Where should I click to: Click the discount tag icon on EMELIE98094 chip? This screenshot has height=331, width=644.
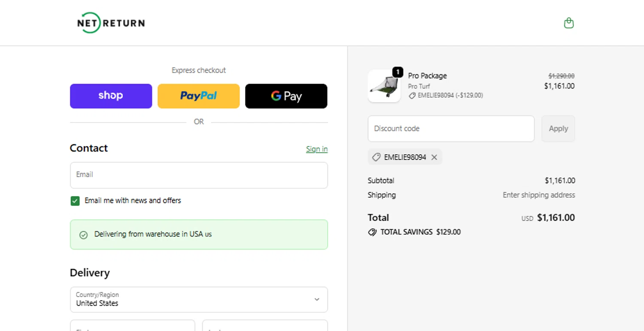pyautogui.click(x=376, y=157)
